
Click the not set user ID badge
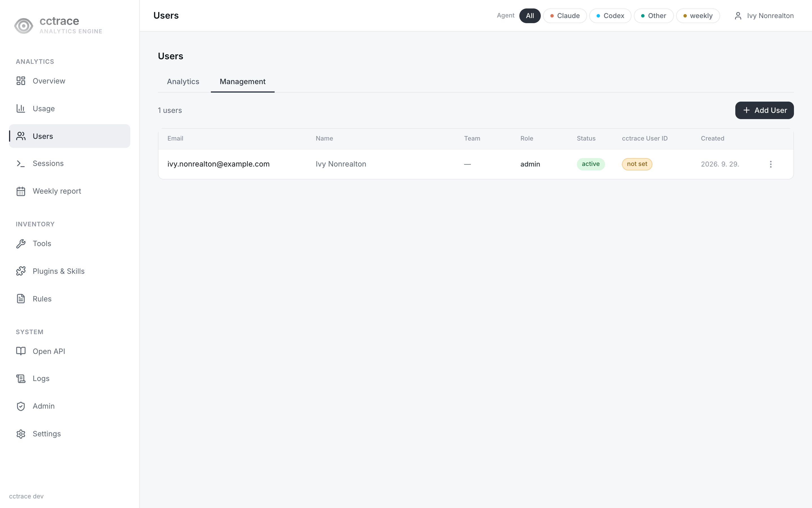[x=637, y=164]
